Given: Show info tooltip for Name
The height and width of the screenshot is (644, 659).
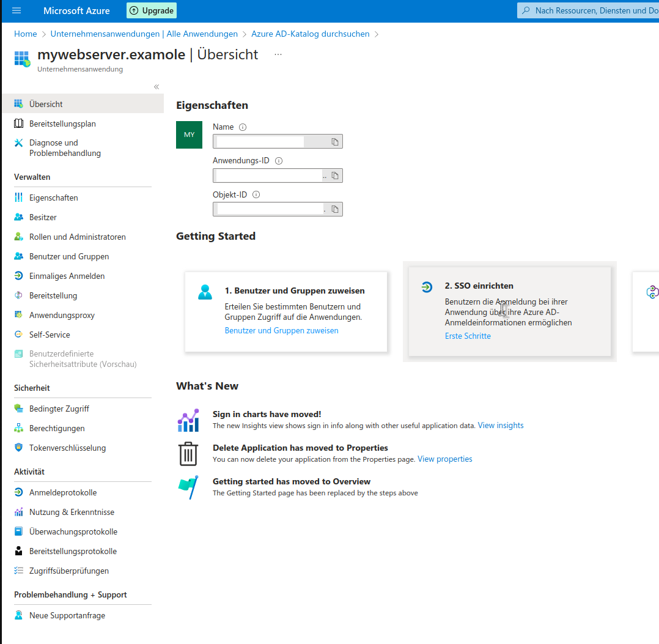Looking at the screenshot, I should pos(243,127).
